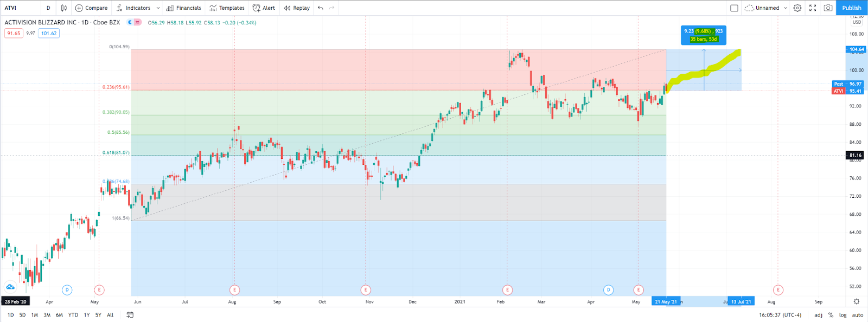Open the go-to-date calendar icon
Screen dimensions: 868x322
130,315
